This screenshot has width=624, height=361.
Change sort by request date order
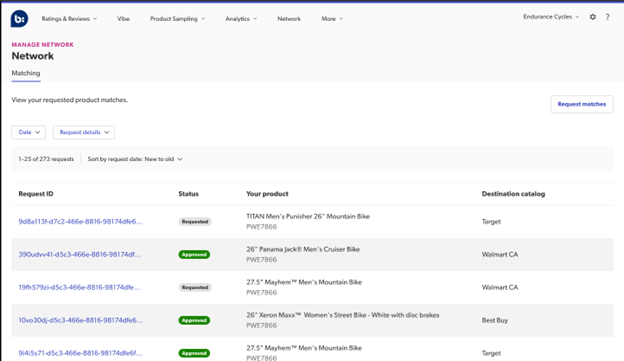point(135,159)
